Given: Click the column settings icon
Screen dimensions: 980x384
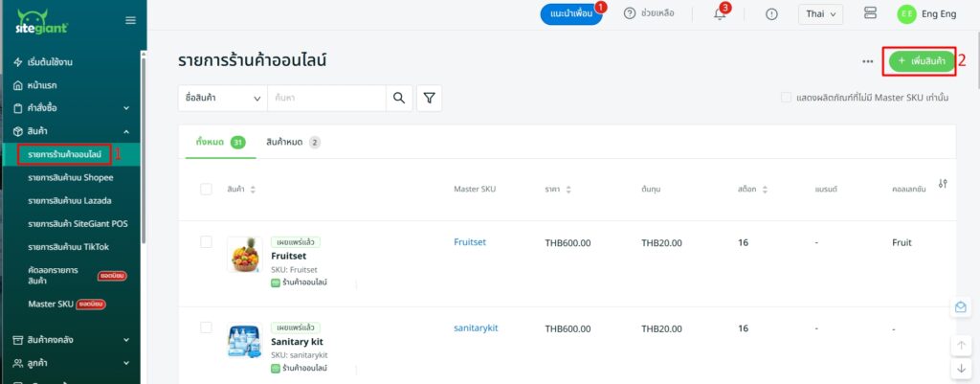Looking at the screenshot, I should pos(943,183).
